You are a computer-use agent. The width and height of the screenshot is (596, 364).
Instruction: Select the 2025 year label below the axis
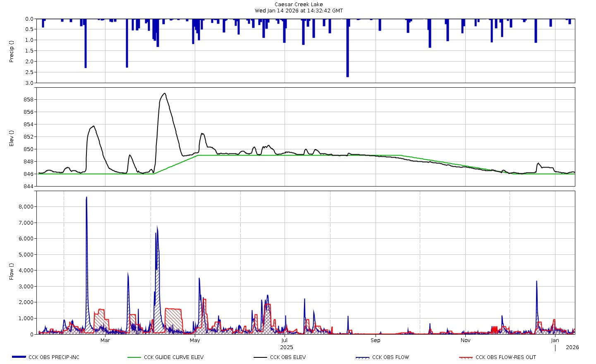(287, 347)
